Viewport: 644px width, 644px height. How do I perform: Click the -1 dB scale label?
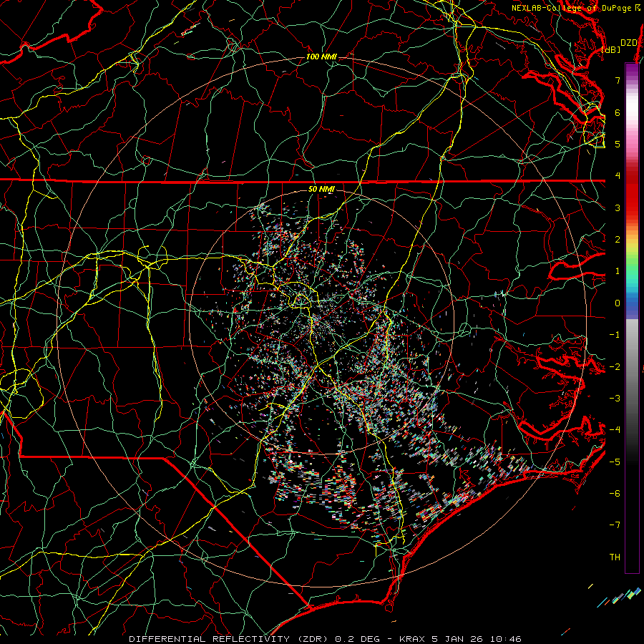615,335
